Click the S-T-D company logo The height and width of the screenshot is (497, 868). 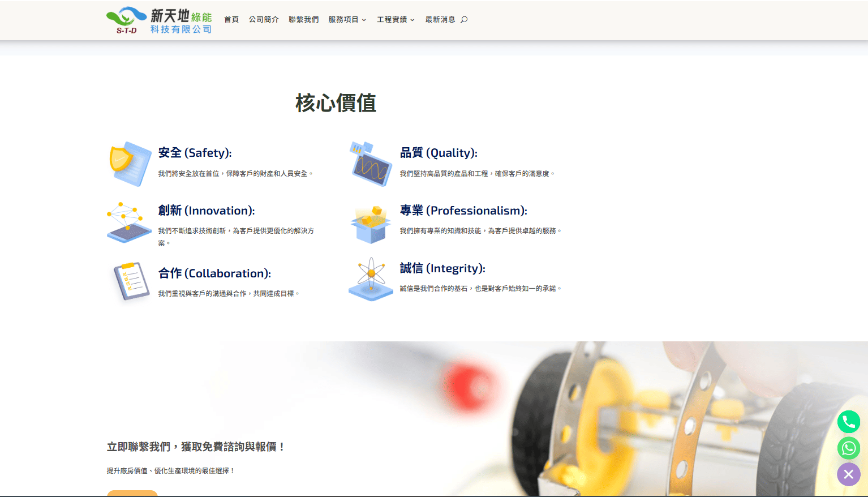click(159, 20)
